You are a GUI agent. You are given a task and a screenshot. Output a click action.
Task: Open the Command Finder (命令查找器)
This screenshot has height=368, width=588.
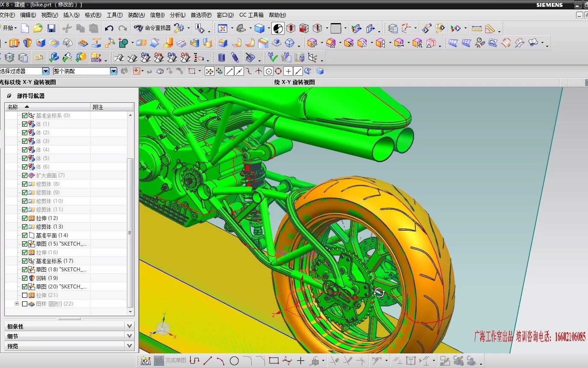[x=152, y=28]
